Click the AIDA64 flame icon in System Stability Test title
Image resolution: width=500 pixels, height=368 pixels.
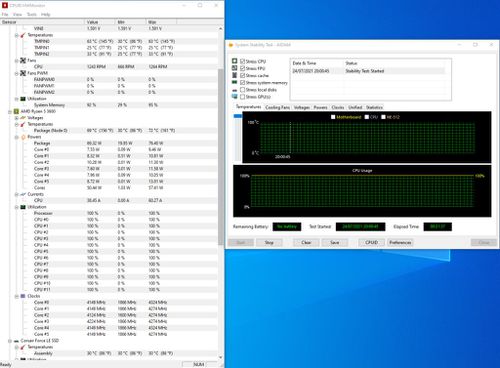point(231,45)
